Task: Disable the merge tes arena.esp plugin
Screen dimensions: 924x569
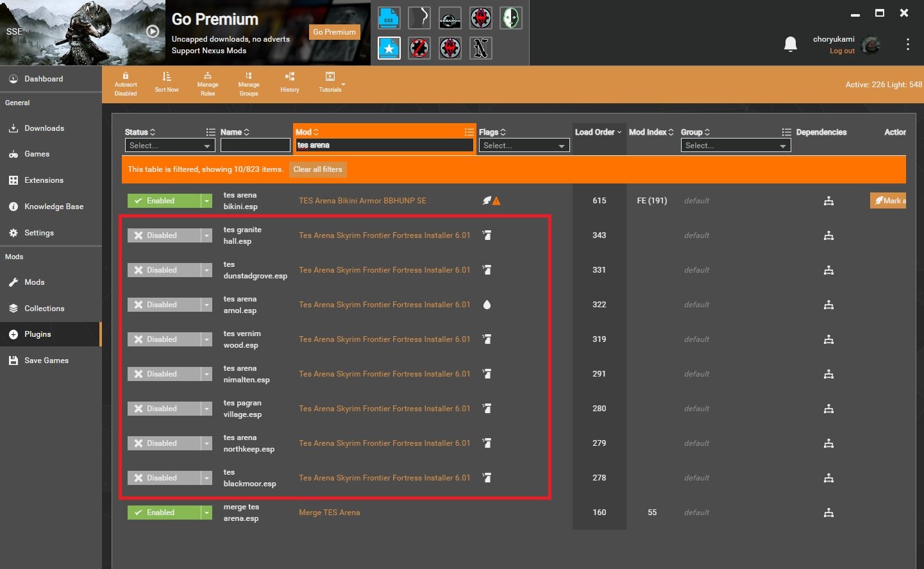Action: [x=164, y=513]
